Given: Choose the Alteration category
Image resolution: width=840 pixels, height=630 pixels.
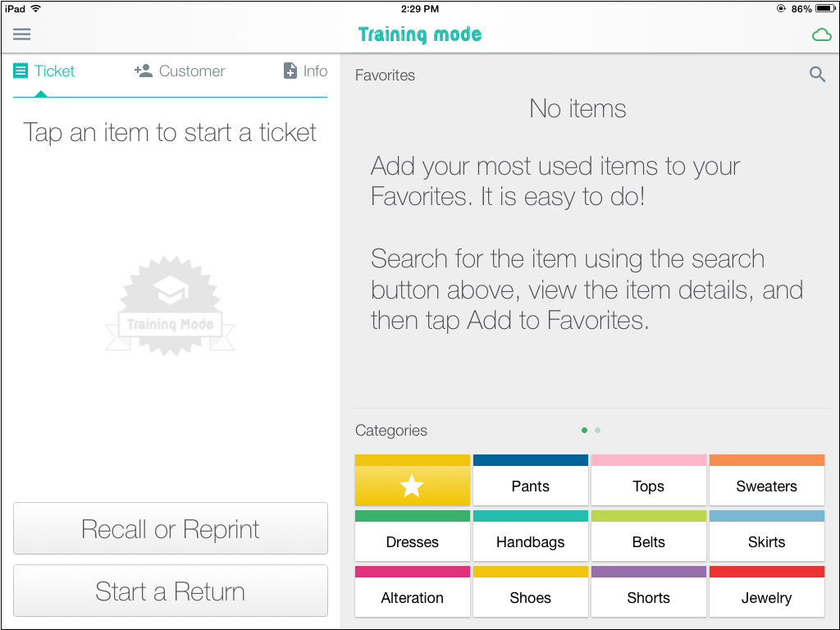Looking at the screenshot, I should pos(412,591).
